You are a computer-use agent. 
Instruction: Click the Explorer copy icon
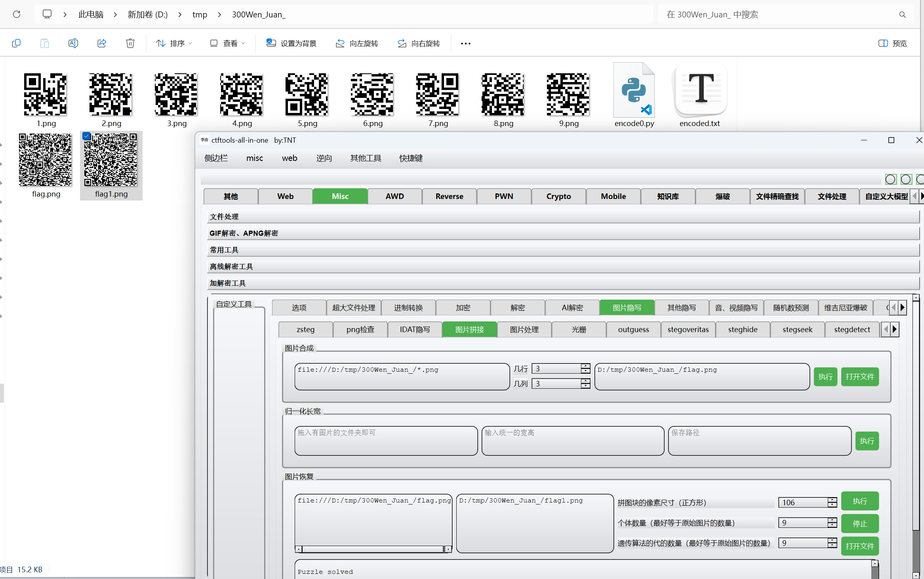point(16,43)
